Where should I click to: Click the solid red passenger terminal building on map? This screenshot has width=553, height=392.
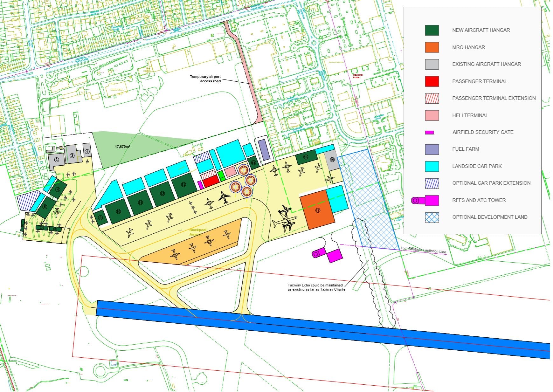[x=211, y=182]
